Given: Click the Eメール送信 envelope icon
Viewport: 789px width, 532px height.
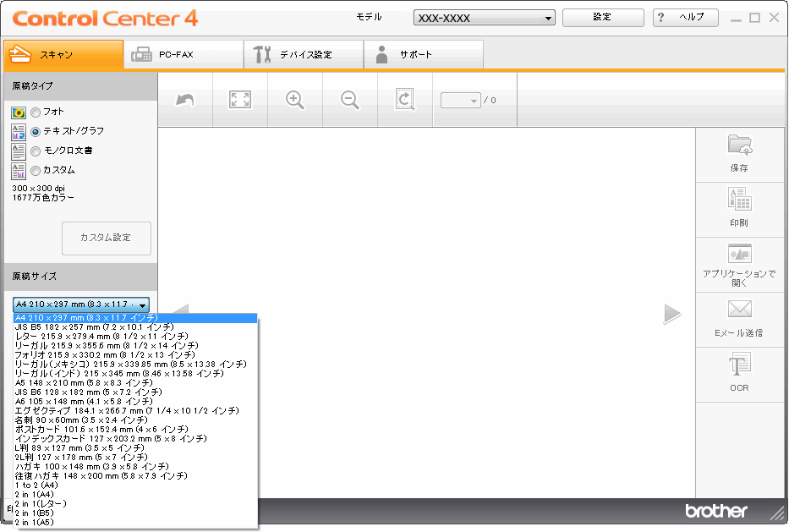Looking at the screenshot, I should [x=739, y=309].
